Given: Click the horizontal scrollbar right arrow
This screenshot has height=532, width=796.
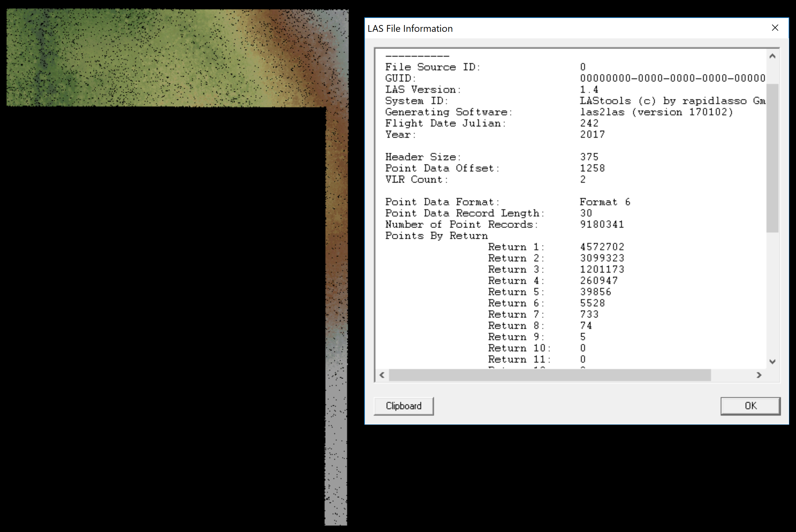Looking at the screenshot, I should (759, 375).
